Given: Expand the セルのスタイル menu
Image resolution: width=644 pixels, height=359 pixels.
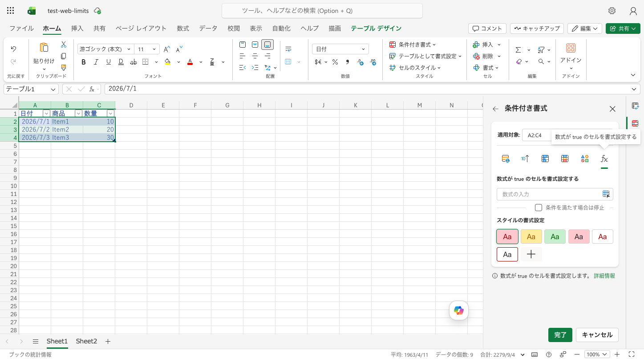Looking at the screenshot, I should 415,68.
